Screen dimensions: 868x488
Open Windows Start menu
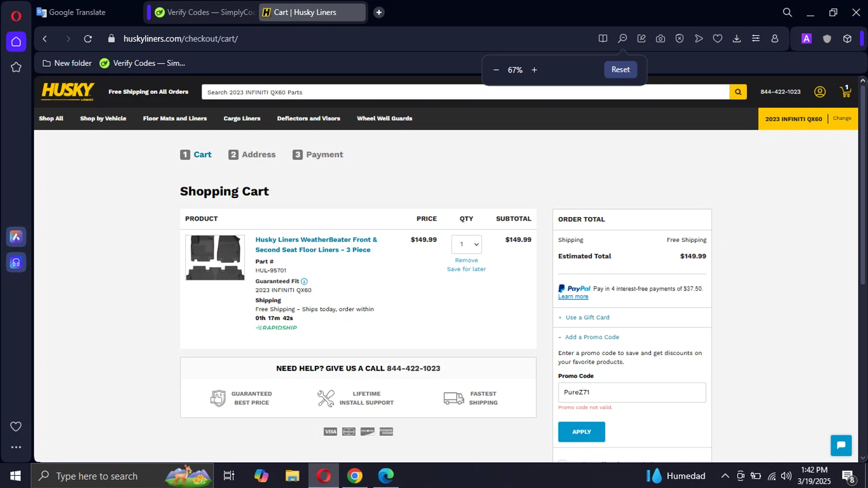point(16,476)
